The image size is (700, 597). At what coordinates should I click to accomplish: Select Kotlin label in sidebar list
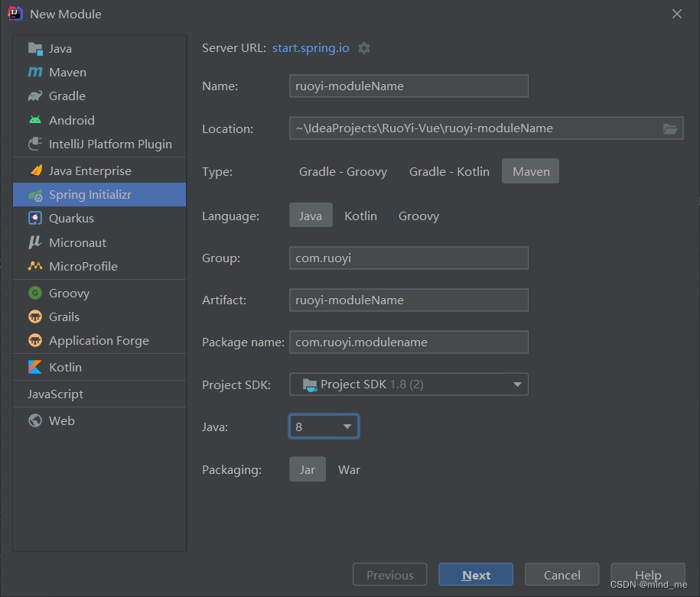[66, 367]
